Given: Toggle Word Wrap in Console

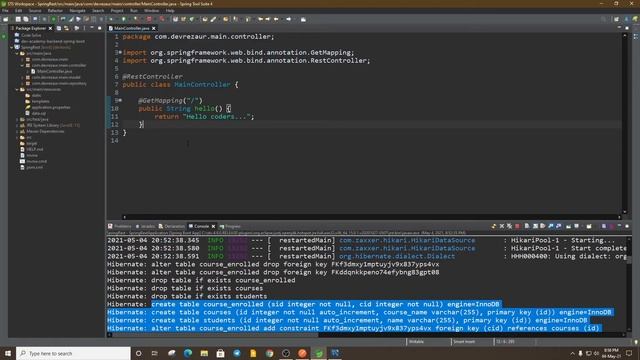Looking at the screenshot, I should pos(542,226).
